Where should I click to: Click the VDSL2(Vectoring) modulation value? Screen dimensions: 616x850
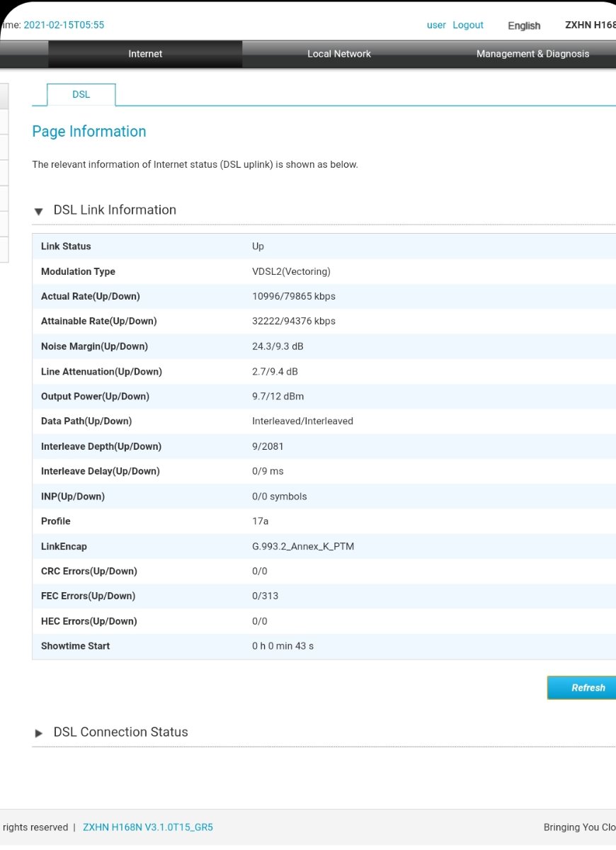click(291, 271)
